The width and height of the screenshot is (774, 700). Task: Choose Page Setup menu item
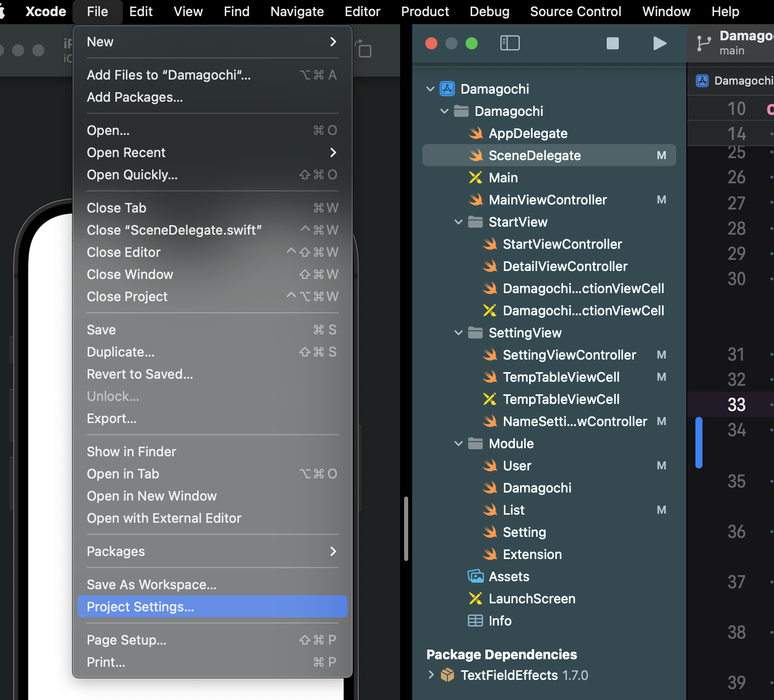[x=212, y=640]
